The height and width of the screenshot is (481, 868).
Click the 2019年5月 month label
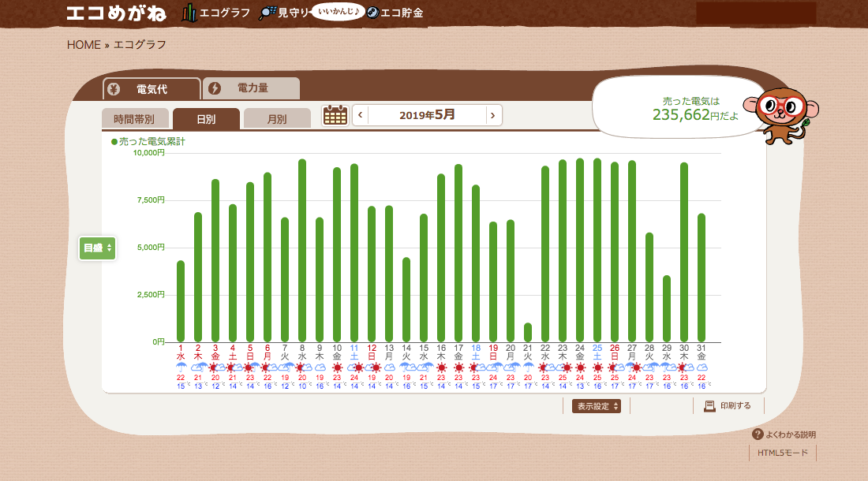point(427,115)
